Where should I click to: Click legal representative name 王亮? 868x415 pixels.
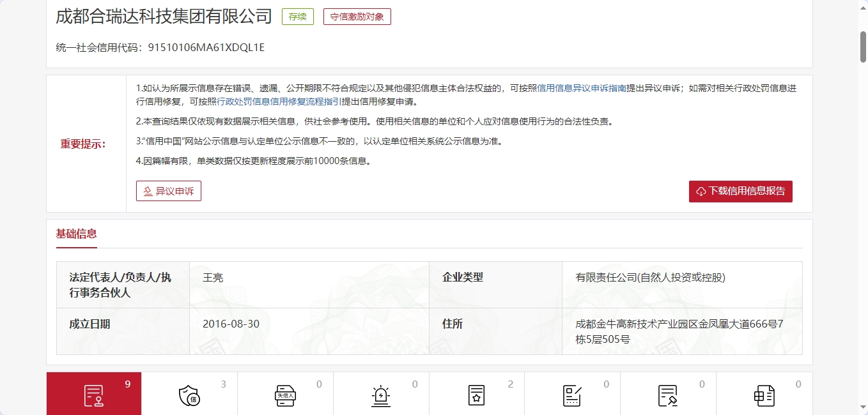click(x=213, y=278)
